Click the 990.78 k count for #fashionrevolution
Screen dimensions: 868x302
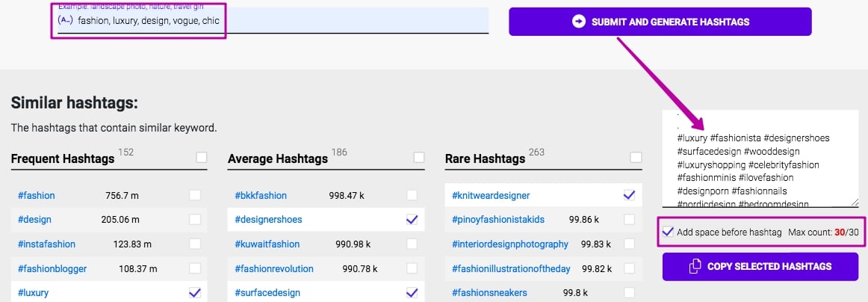pyautogui.click(x=362, y=269)
